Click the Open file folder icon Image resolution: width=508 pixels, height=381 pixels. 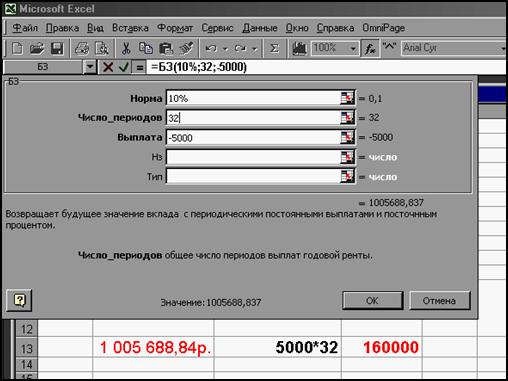click(37, 49)
